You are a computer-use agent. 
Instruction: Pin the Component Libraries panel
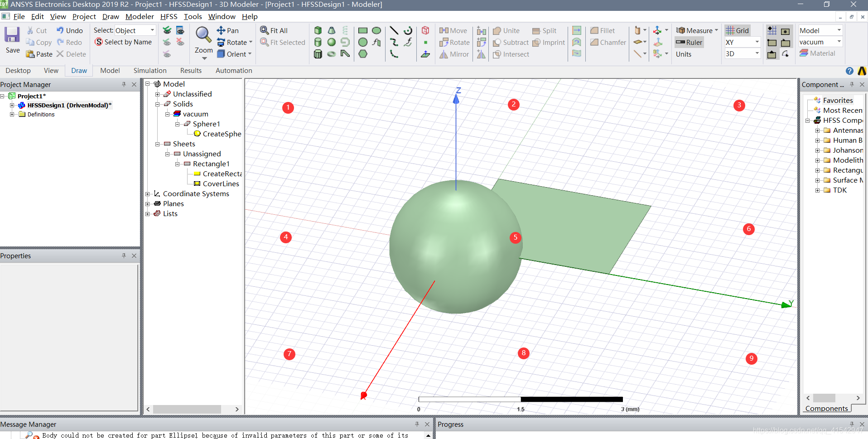click(852, 84)
